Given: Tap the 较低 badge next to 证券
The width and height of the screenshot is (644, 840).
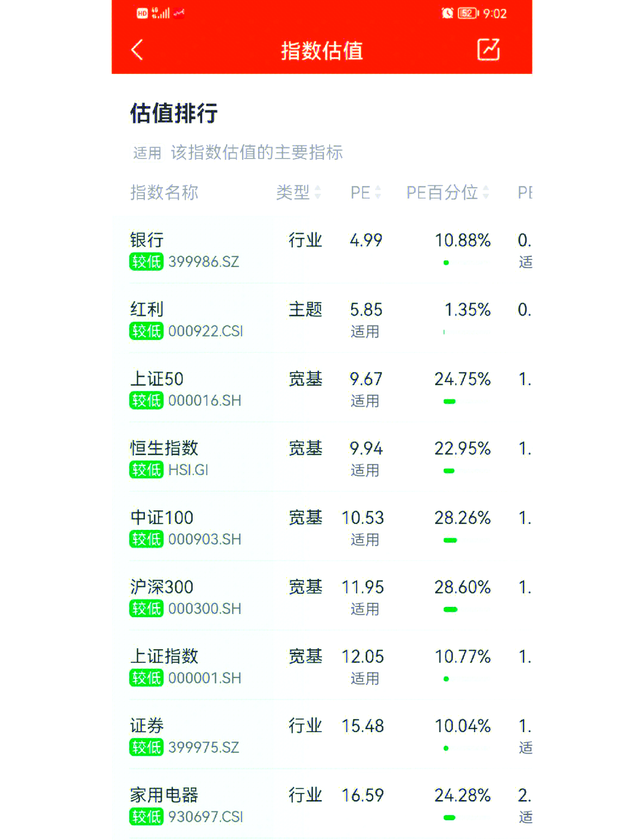Looking at the screenshot, I should click(x=146, y=747).
